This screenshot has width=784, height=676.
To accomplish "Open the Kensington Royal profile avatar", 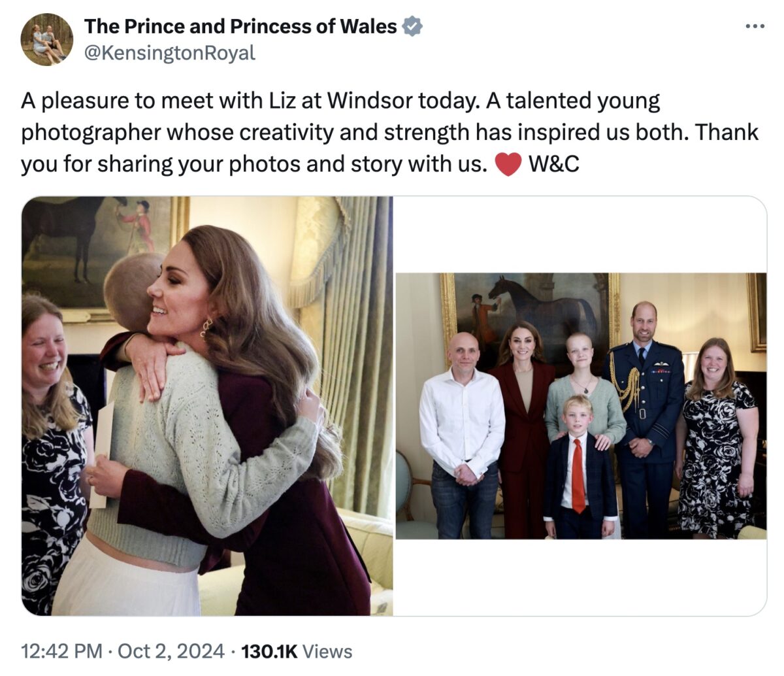I will (47, 39).
